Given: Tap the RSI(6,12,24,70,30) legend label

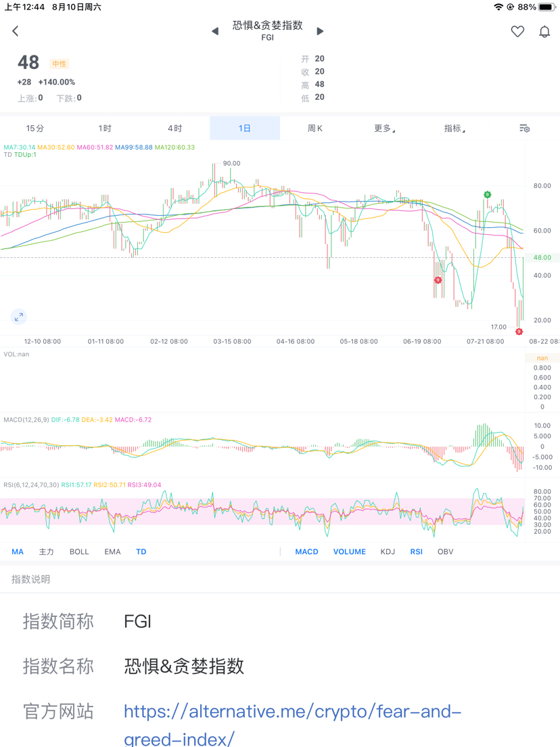Looking at the screenshot, I should (31, 485).
